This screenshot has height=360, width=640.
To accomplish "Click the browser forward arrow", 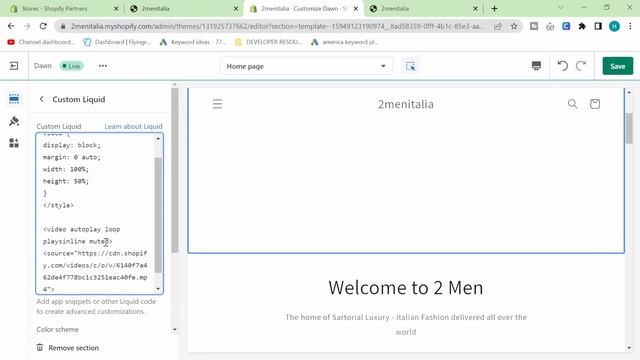I will pyautogui.click(x=27, y=26).
